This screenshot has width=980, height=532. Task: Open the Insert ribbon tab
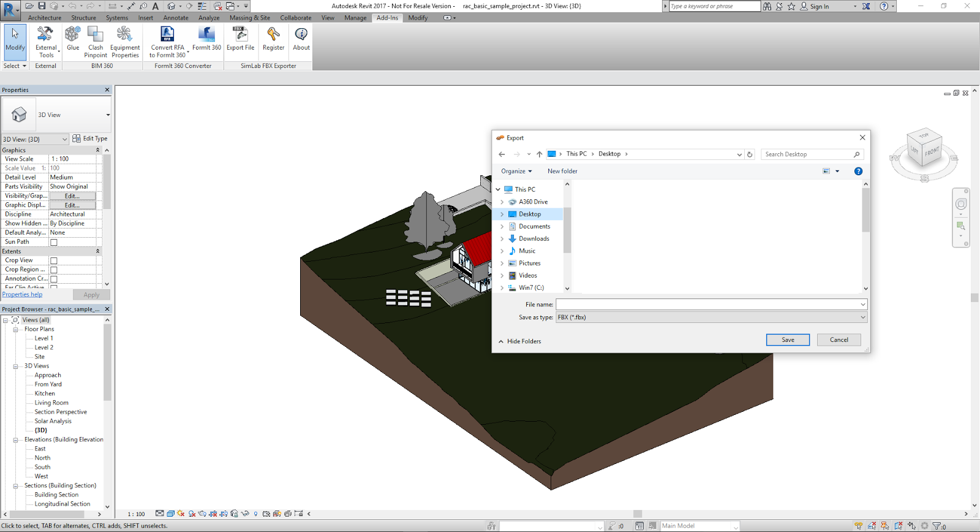(146, 18)
